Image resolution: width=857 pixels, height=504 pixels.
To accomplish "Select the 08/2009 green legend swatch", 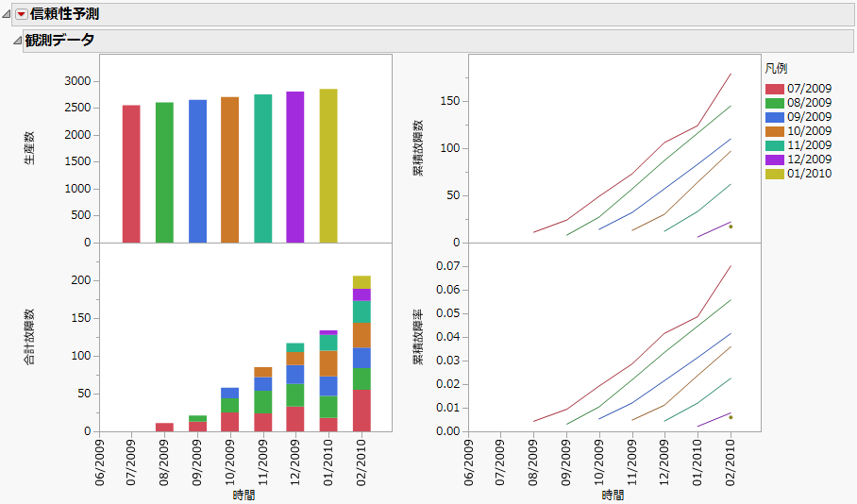I will [774, 103].
